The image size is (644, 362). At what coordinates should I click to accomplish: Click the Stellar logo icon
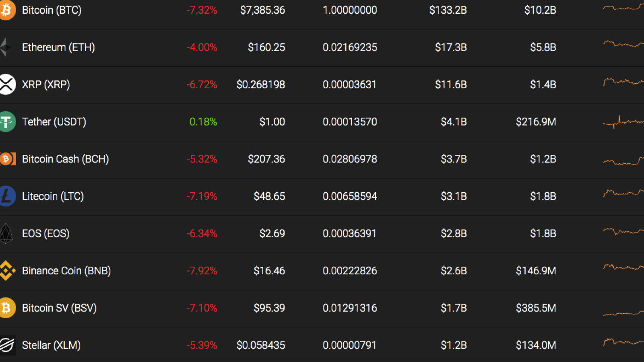8,345
